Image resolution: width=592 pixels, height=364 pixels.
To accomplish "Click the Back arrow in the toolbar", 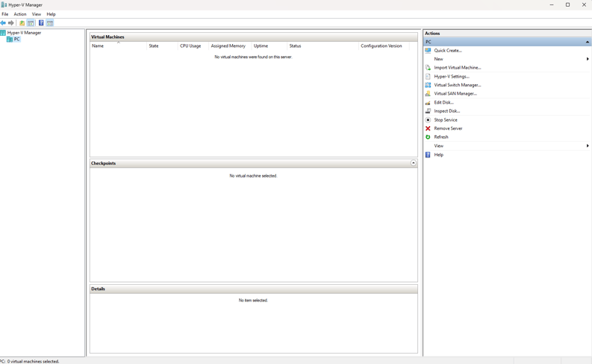I will 3,23.
